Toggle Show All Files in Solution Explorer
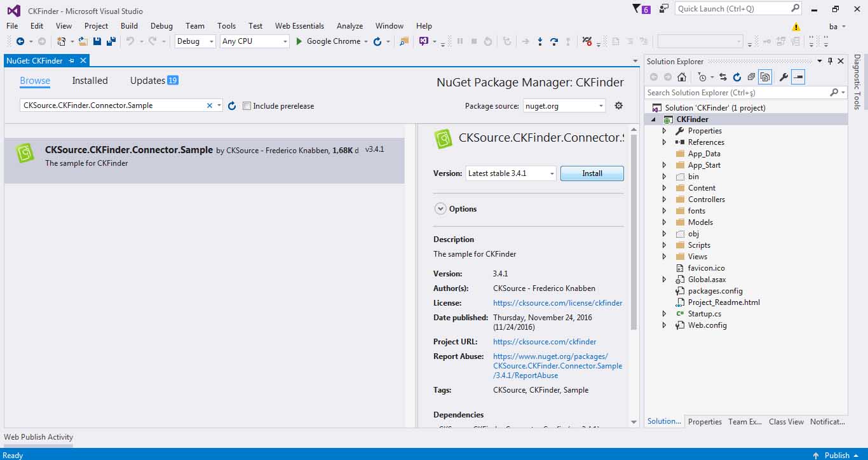 click(x=765, y=77)
